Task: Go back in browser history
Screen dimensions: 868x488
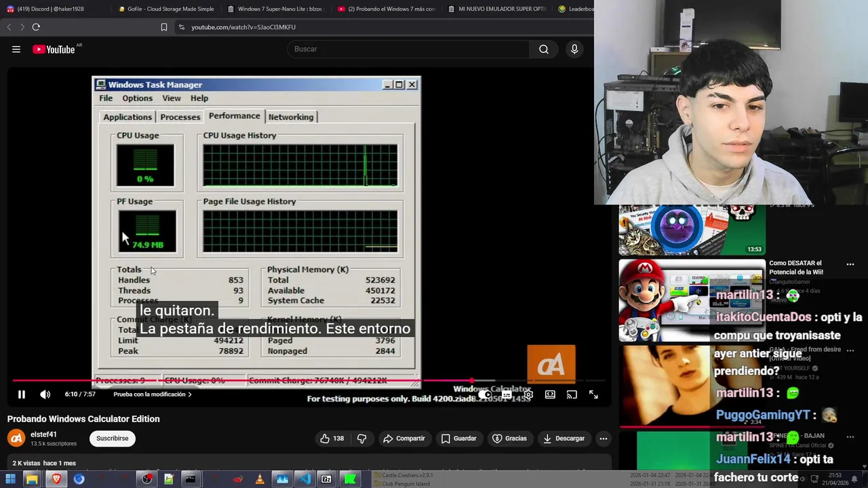Action: pos(9,27)
